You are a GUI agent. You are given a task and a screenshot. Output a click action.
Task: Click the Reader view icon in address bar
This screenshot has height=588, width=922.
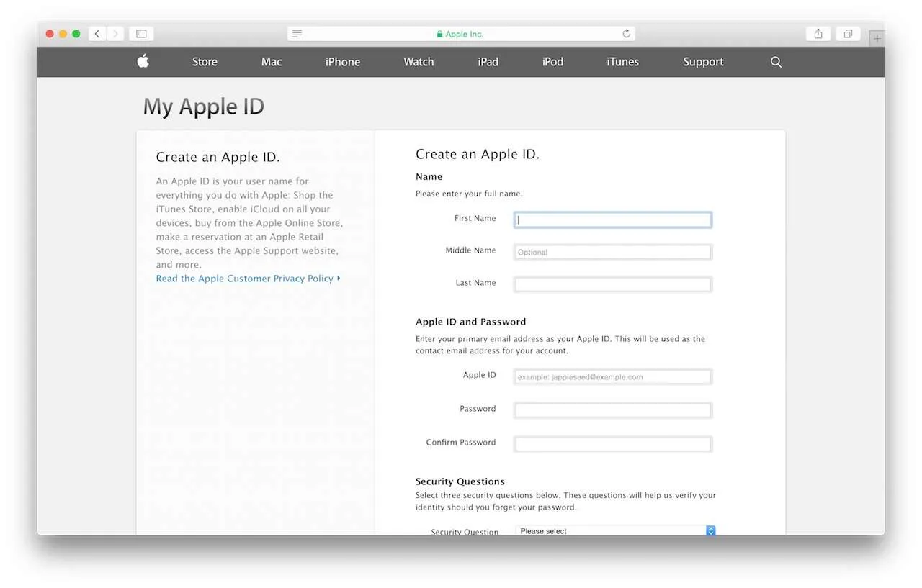point(297,34)
